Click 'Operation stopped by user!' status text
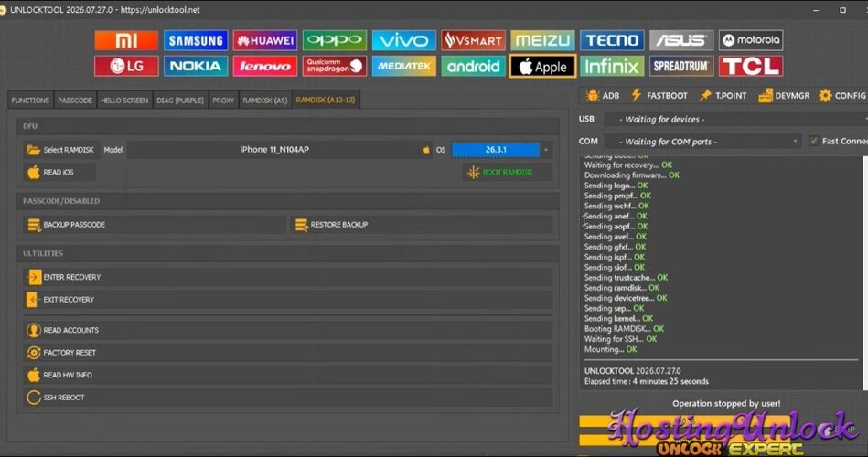 pos(726,403)
